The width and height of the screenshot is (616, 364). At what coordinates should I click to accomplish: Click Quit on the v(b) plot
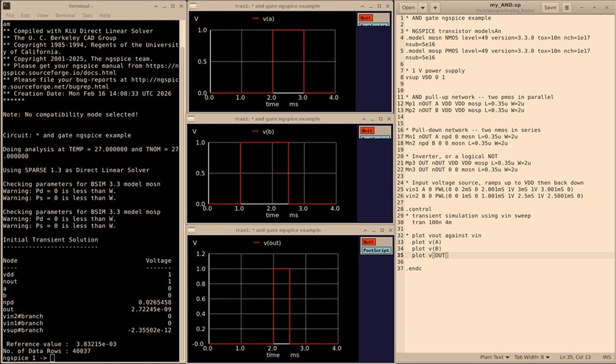click(367, 131)
